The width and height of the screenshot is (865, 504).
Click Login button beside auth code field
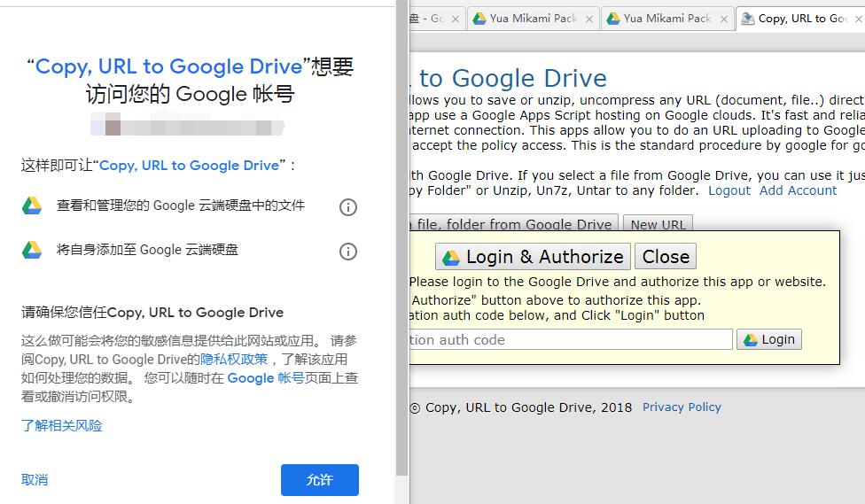tap(769, 339)
